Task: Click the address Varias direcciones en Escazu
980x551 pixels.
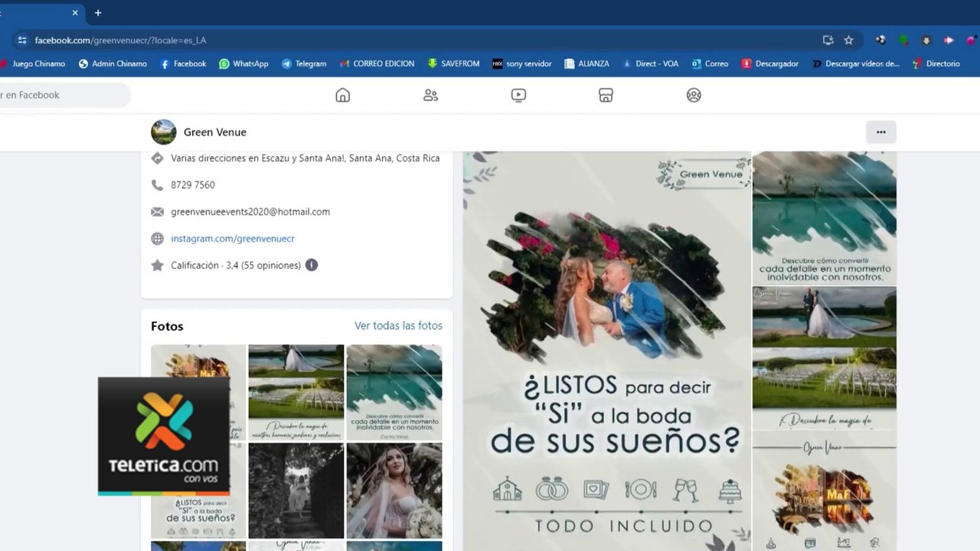Action: tap(305, 158)
